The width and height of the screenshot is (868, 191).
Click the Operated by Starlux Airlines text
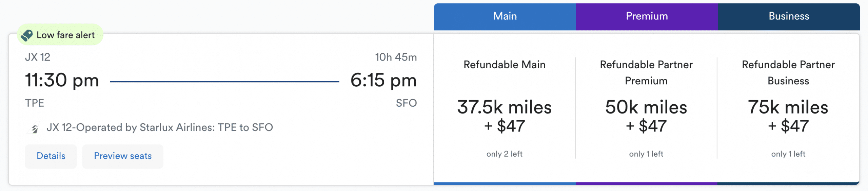pos(160,127)
